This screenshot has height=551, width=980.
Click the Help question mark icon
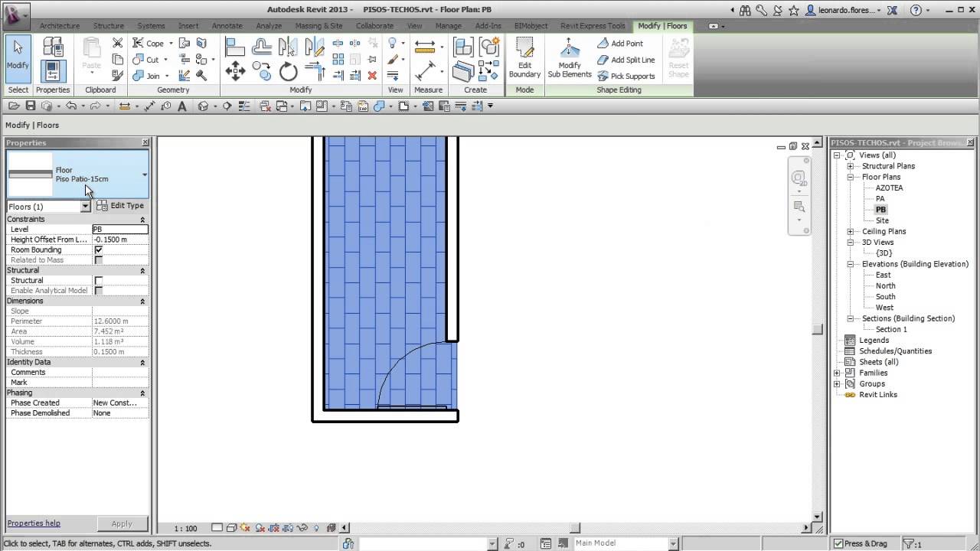pos(916,10)
